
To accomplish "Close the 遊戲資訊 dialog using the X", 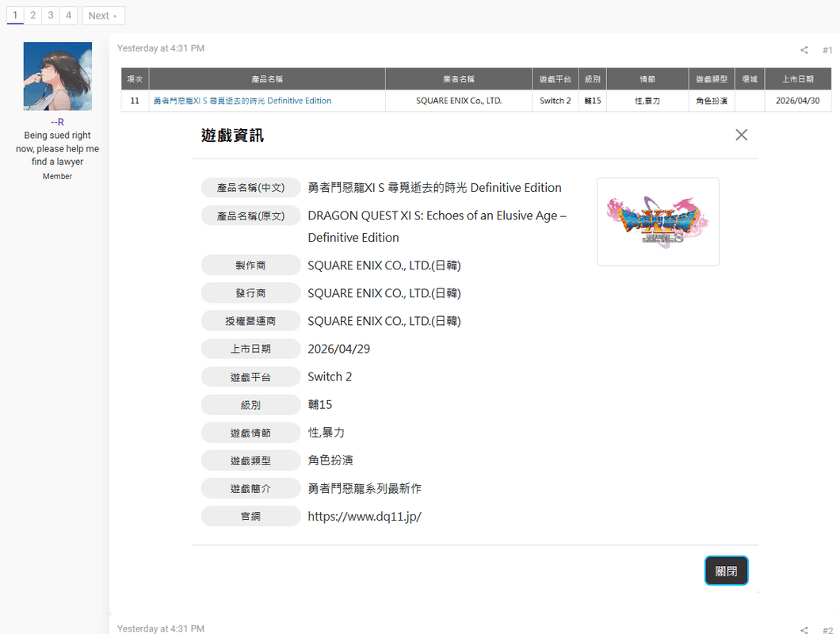I will coord(741,135).
